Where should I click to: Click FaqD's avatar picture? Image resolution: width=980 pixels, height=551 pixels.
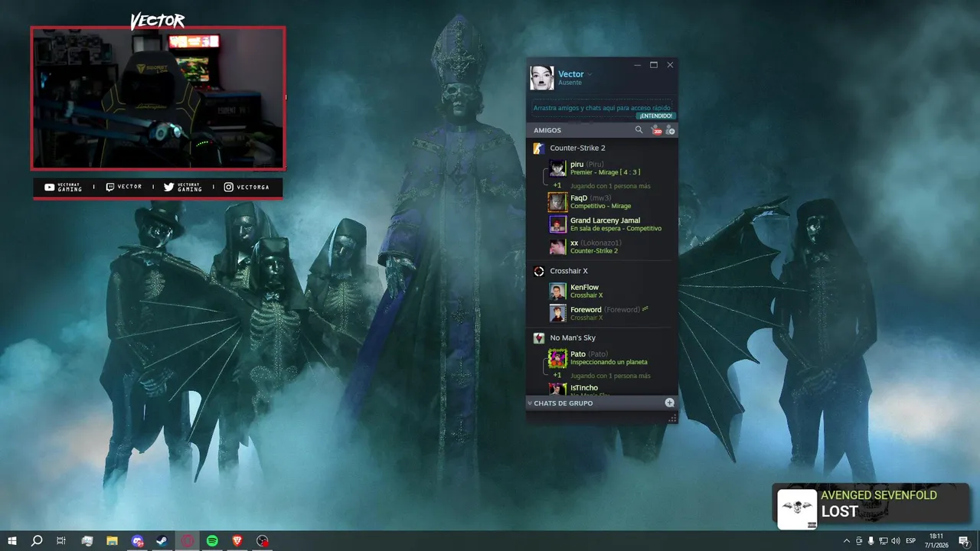tap(557, 202)
